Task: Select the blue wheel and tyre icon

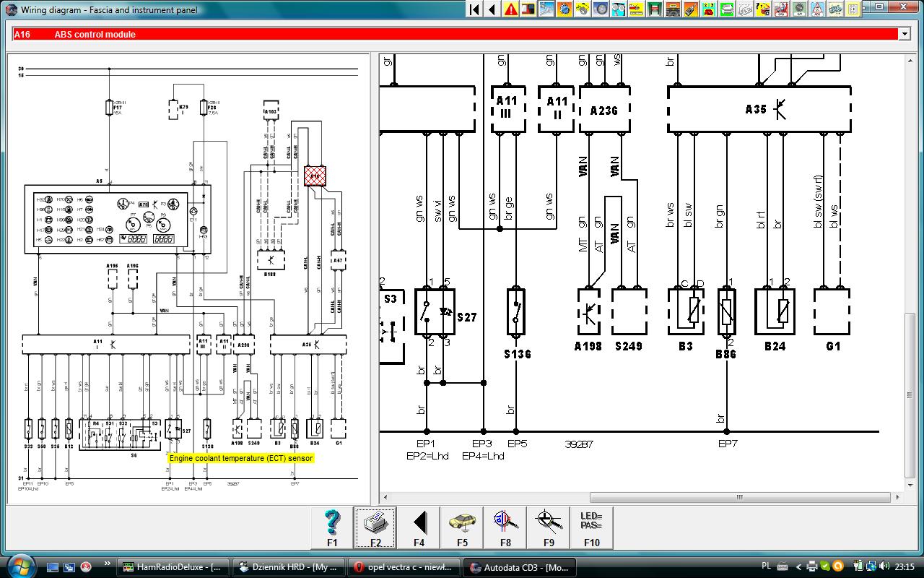Action: click(601, 9)
